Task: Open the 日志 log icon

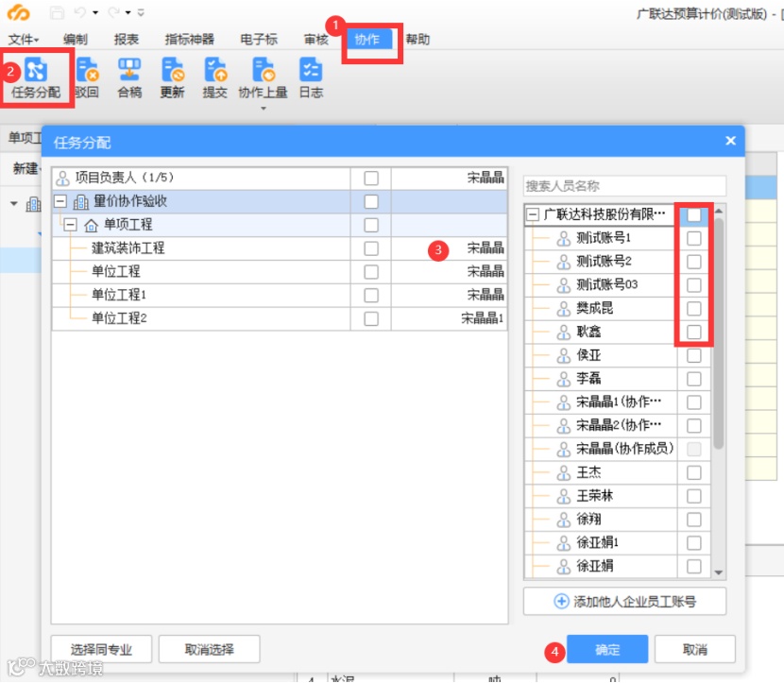Action: [x=311, y=70]
